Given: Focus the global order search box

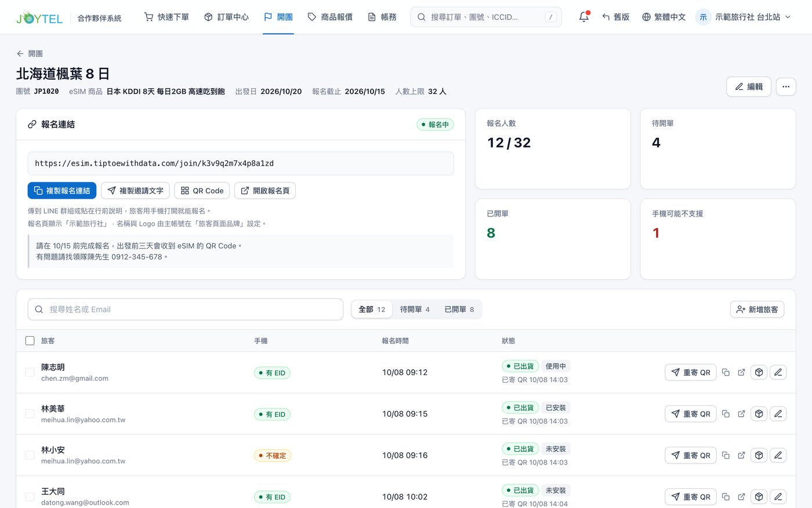Looking at the screenshot, I should tap(486, 17).
